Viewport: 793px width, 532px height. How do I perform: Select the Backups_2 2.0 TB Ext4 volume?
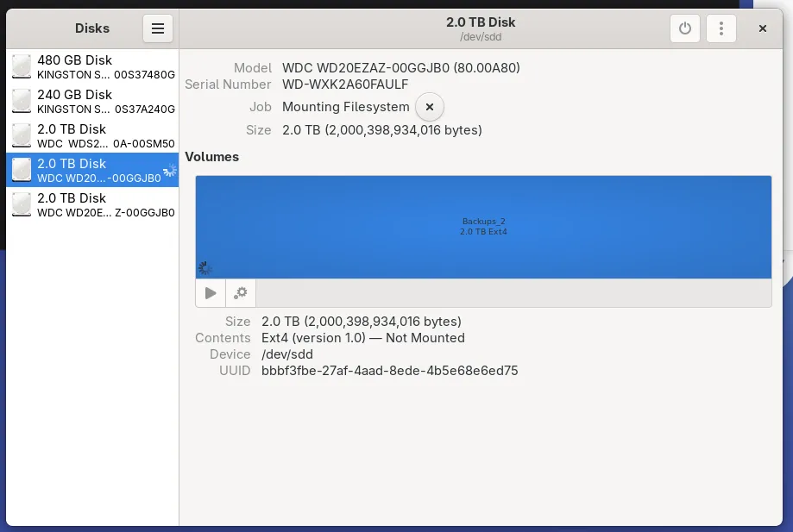click(483, 227)
